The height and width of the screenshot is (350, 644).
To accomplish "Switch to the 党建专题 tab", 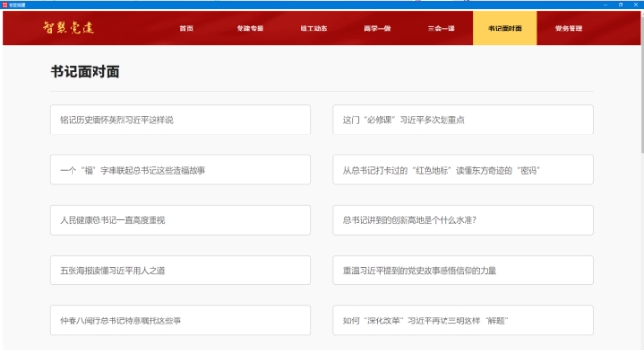I will click(x=250, y=29).
